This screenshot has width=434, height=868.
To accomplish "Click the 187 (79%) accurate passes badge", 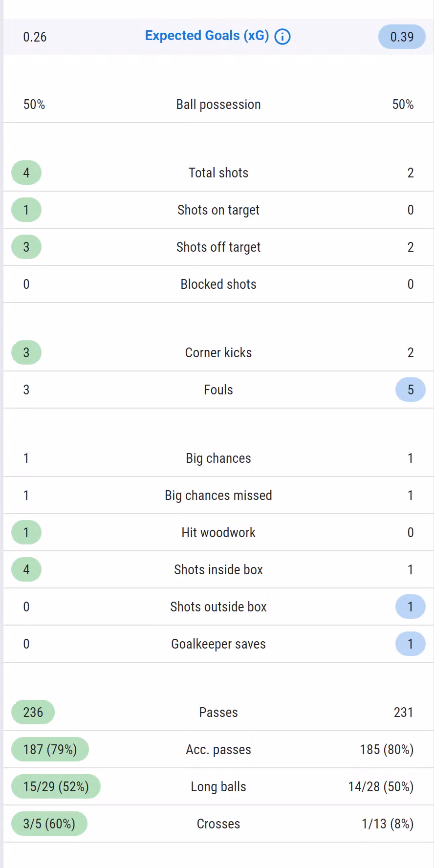I will (x=50, y=750).
